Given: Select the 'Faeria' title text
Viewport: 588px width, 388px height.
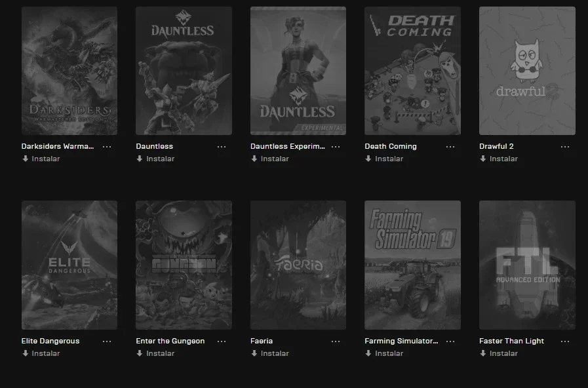Looking at the screenshot, I should click(x=262, y=341).
